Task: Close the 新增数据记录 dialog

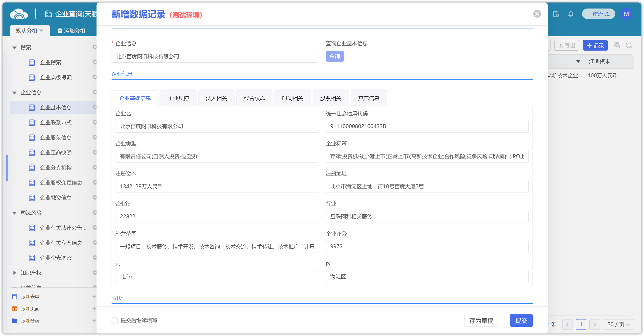Action: (x=537, y=14)
